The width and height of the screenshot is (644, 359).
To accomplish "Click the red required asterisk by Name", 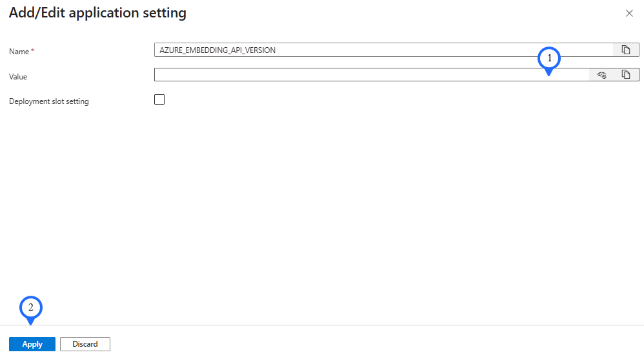I will tap(32, 50).
